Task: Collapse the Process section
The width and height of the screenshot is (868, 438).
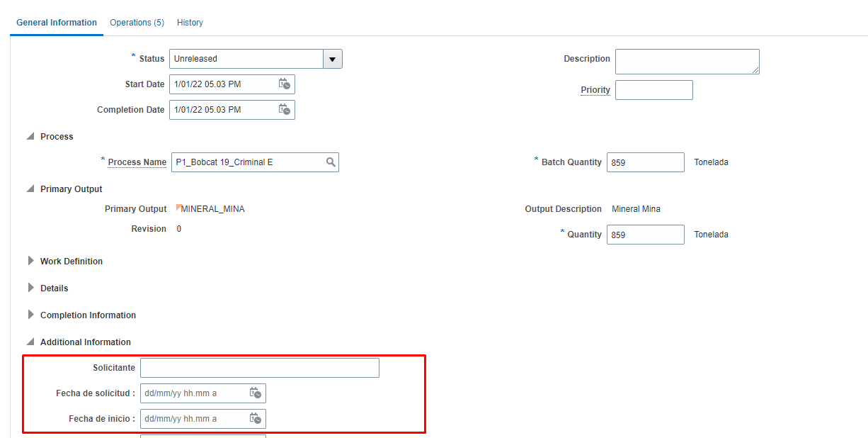Action: pos(29,136)
